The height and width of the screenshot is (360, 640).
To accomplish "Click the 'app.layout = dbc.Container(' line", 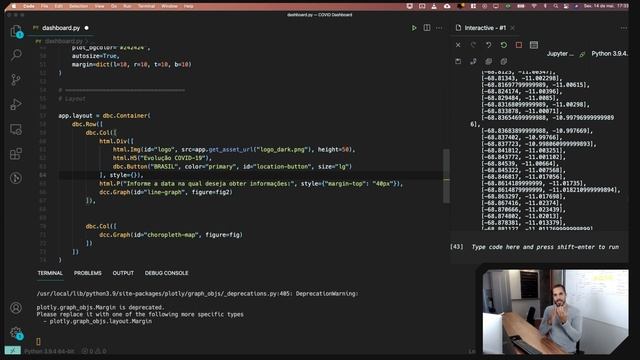I will coord(104,116).
